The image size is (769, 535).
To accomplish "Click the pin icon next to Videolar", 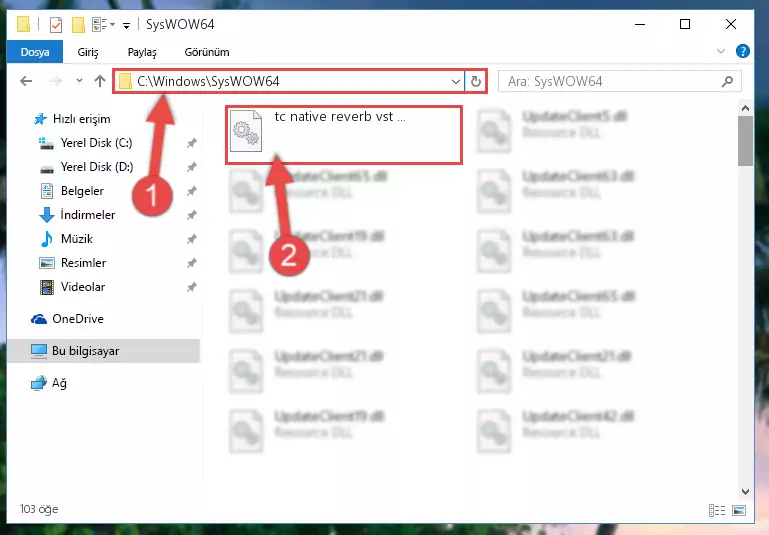I will pyautogui.click(x=191, y=287).
